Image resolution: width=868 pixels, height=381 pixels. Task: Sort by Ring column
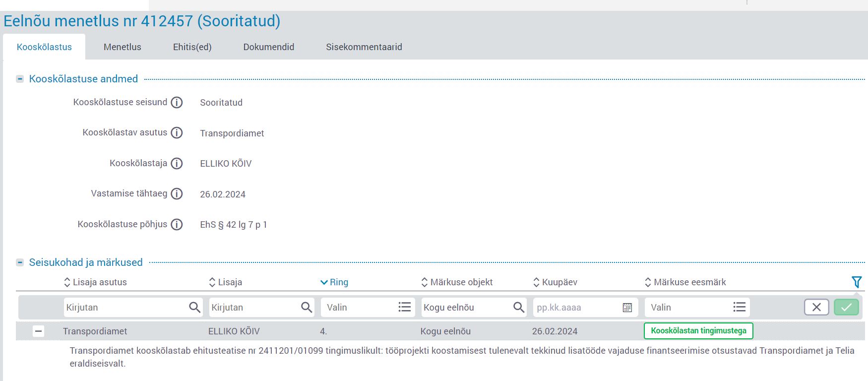pos(334,282)
